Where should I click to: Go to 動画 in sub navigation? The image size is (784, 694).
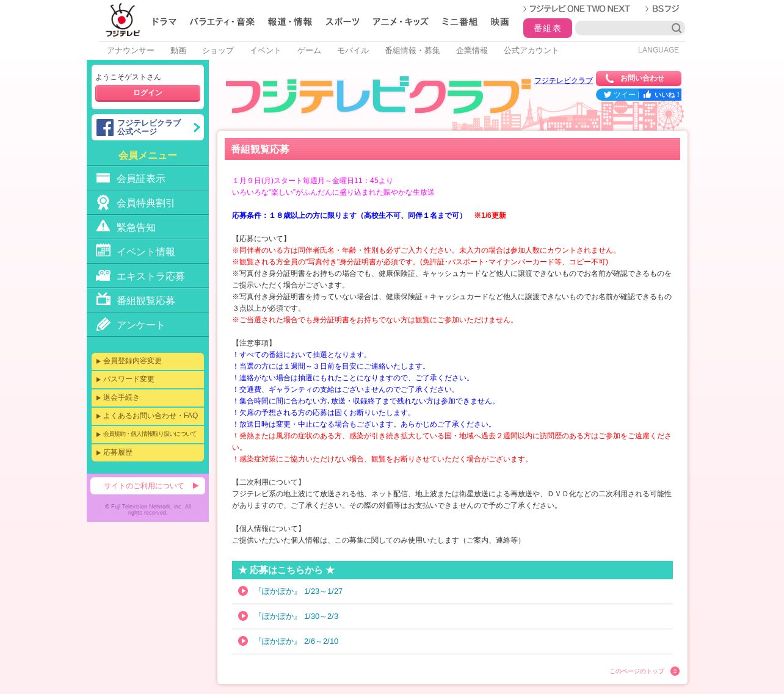[x=178, y=51]
